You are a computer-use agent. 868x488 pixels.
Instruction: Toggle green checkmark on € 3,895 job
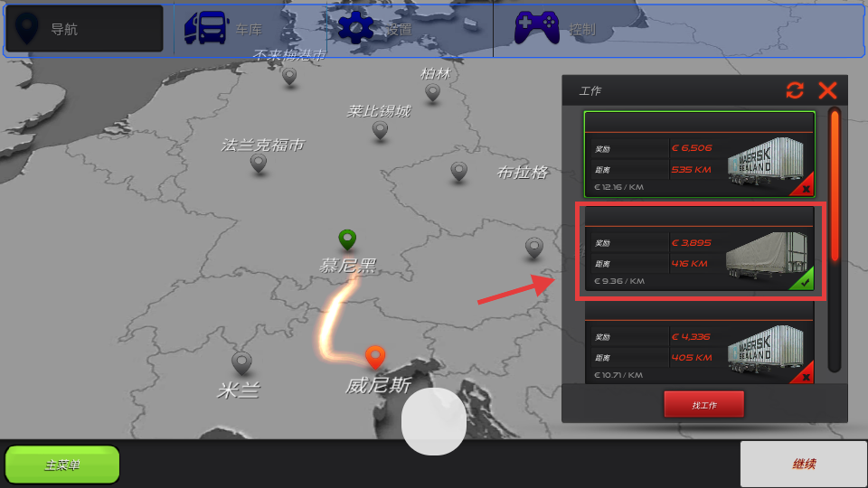coord(801,280)
